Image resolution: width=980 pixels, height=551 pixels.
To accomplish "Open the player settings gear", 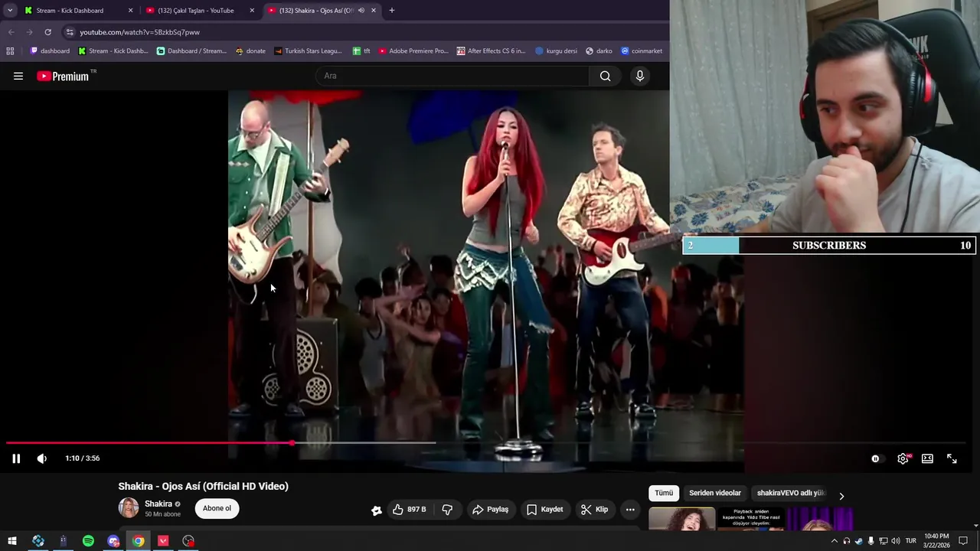I will pyautogui.click(x=903, y=458).
